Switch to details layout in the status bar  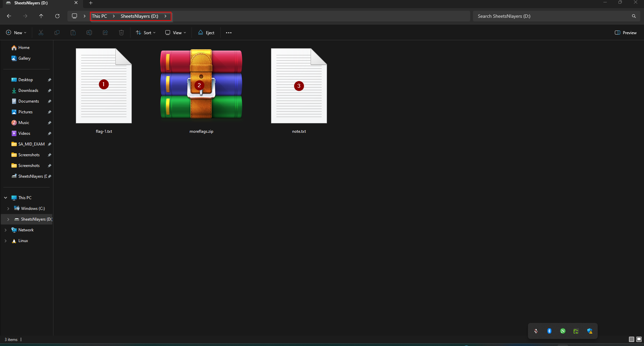click(x=631, y=339)
